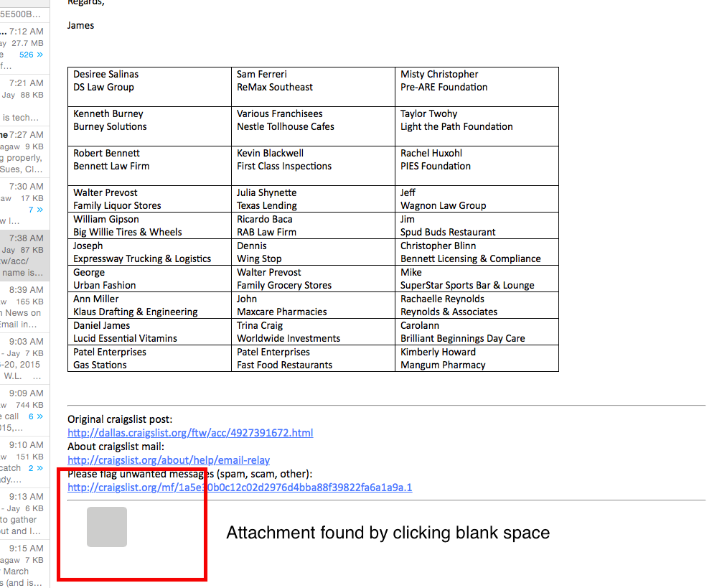Click the Jeff Wagnon Law Group cell
Screen dimensions: 722x588
pyautogui.click(x=477, y=199)
